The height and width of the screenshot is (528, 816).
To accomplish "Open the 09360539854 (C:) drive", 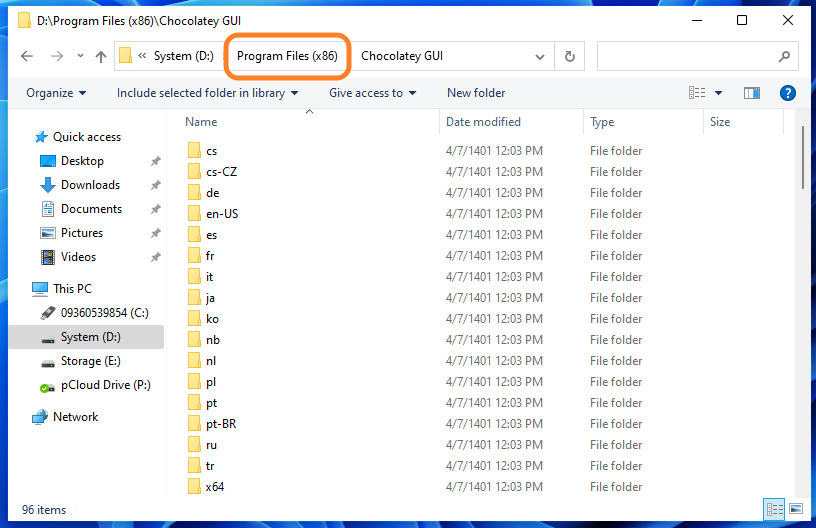I will point(105,313).
